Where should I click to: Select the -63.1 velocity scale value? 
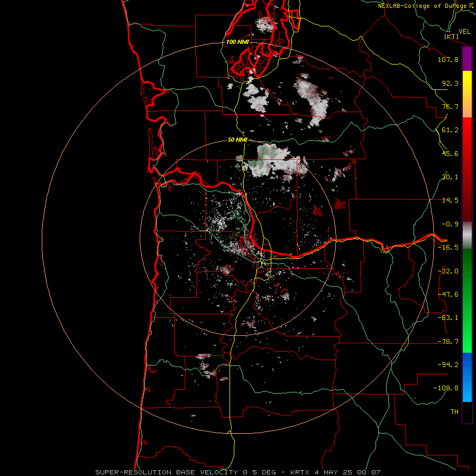(448, 318)
